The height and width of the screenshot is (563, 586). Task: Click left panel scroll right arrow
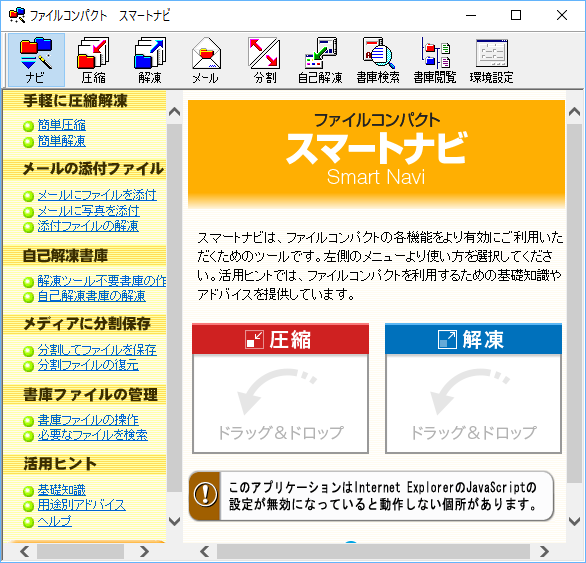click(144, 551)
